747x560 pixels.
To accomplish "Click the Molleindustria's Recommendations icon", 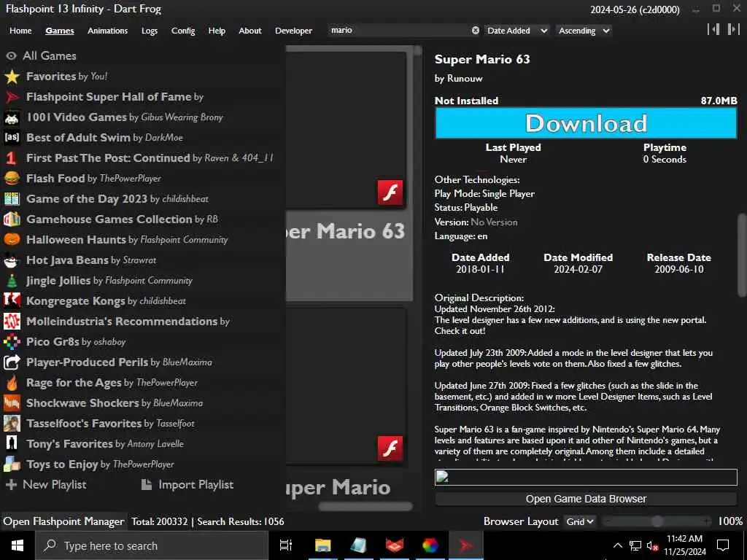I will pyautogui.click(x=12, y=322).
